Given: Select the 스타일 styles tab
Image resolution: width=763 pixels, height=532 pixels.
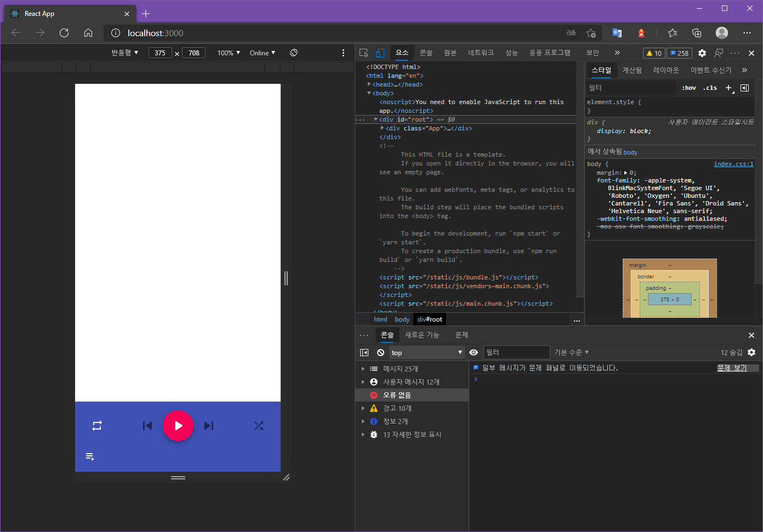Looking at the screenshot, I should (601, 70).
